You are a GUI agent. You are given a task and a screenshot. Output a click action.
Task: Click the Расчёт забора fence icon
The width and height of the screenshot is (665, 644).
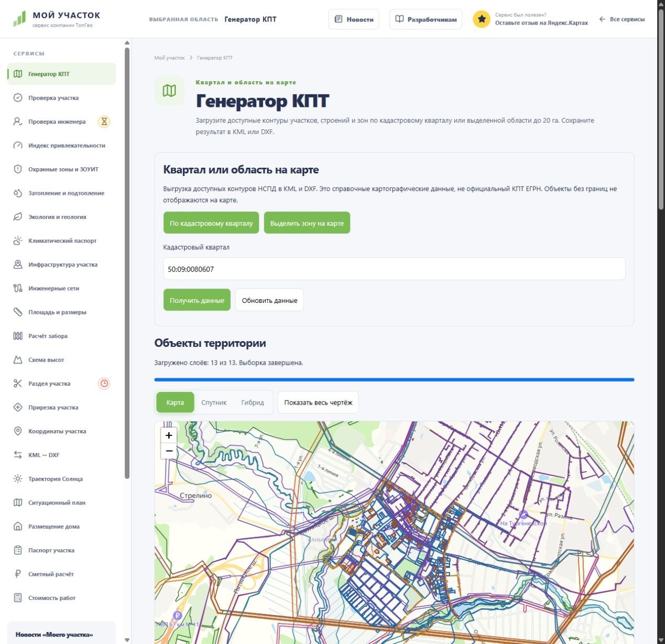pyautogui.click(x=18, y=336)
